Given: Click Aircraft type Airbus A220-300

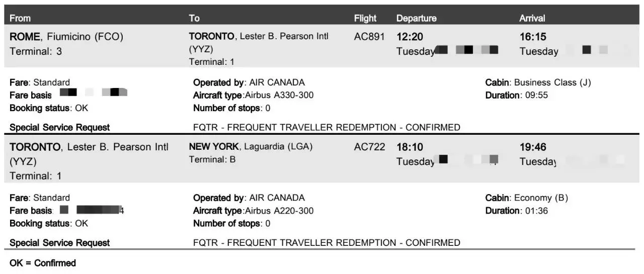Looking at the screenshot, I should (254, 211).
